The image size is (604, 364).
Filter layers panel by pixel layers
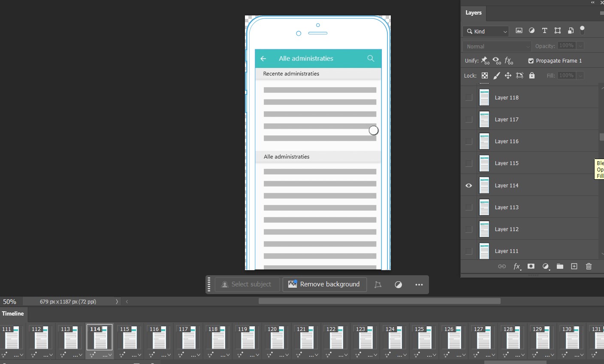tap(519, 30)
